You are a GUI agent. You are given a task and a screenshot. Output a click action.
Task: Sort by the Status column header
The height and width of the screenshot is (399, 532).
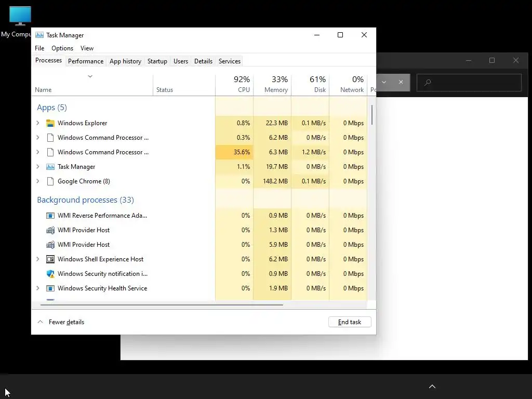(x=184, y=85)
